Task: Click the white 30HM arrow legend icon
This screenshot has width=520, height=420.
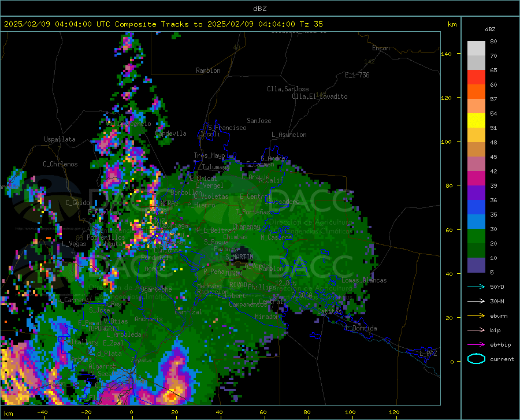Action: (476, 301)
